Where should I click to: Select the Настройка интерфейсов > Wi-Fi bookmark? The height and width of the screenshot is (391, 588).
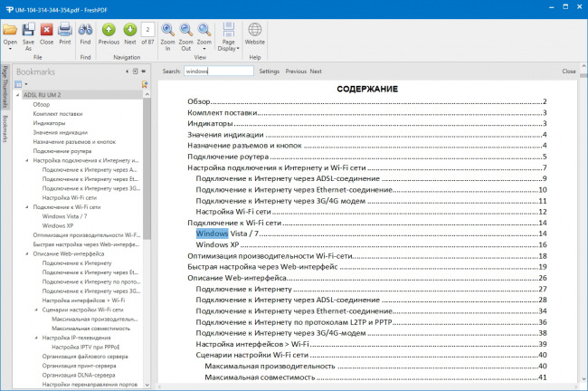coord(83,300)
